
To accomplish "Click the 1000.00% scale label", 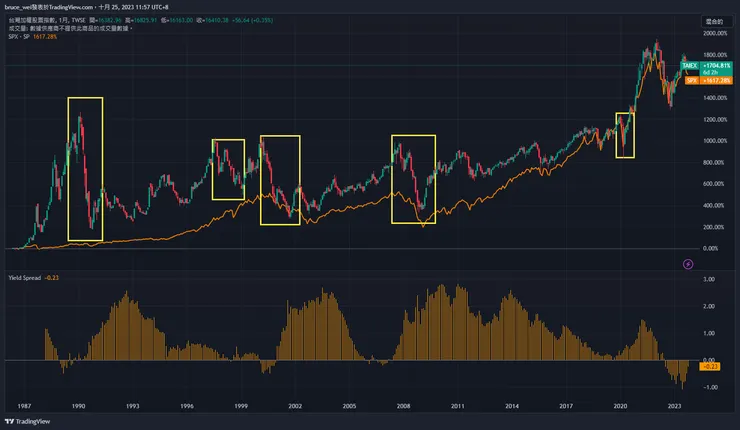I will pos(715,141).
